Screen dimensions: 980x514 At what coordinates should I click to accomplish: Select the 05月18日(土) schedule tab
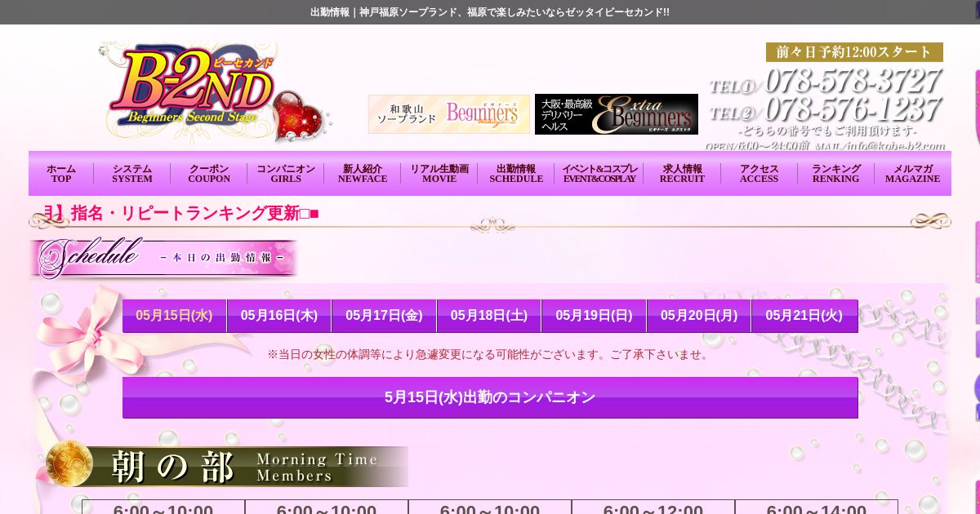tap(489, 316)
